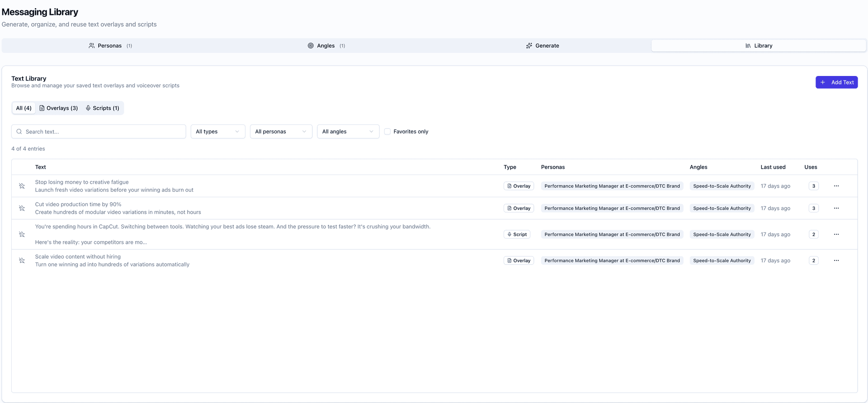Open more options for 'Stop losing money' row
This screenshot has width=868, height=403.
[836, 186]
